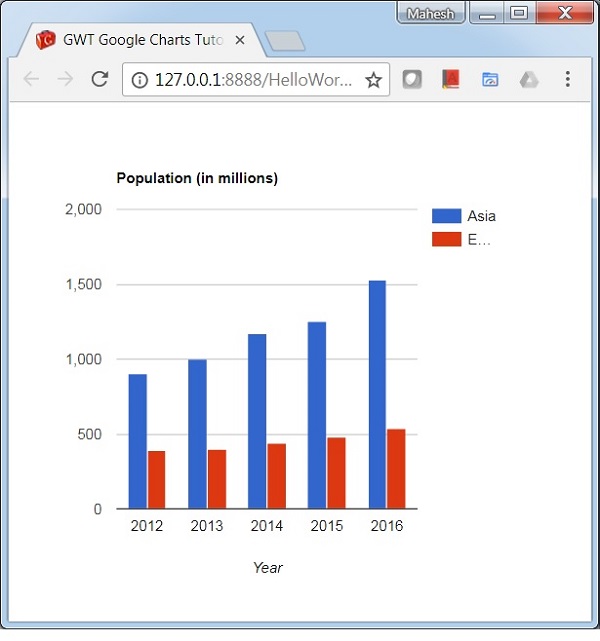
Task: Click the 500 y-axis label
Action: pyautogui.click(x=90, y=434)
